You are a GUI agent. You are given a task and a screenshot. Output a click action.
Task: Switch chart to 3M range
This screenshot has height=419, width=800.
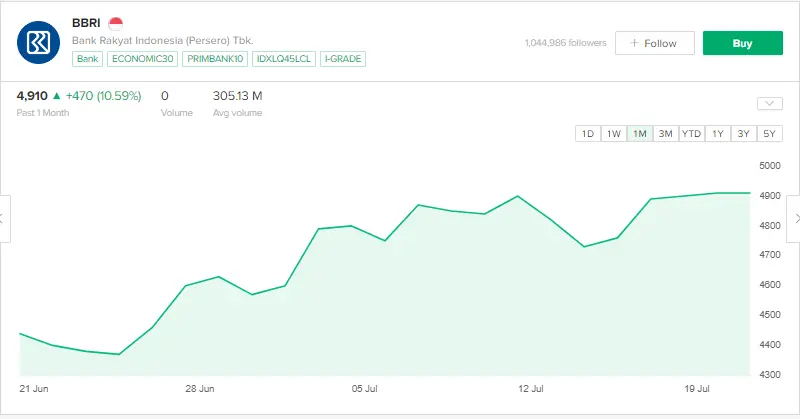(x=665, y=134)
